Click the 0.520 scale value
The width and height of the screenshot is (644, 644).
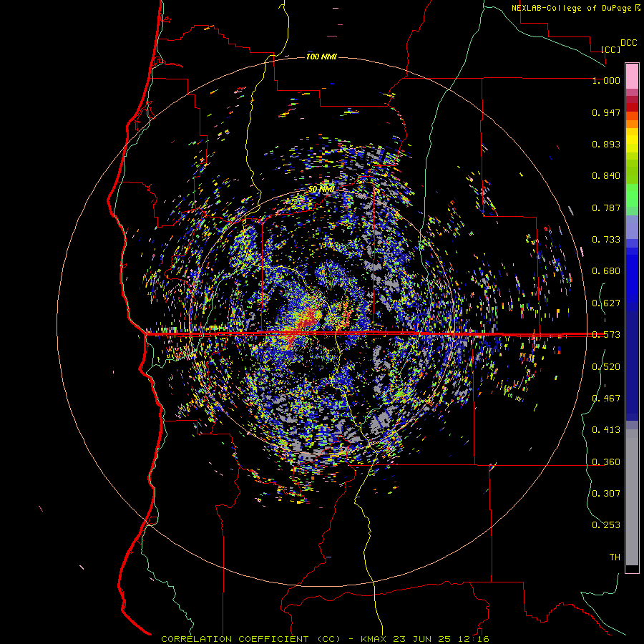(606, 367)
